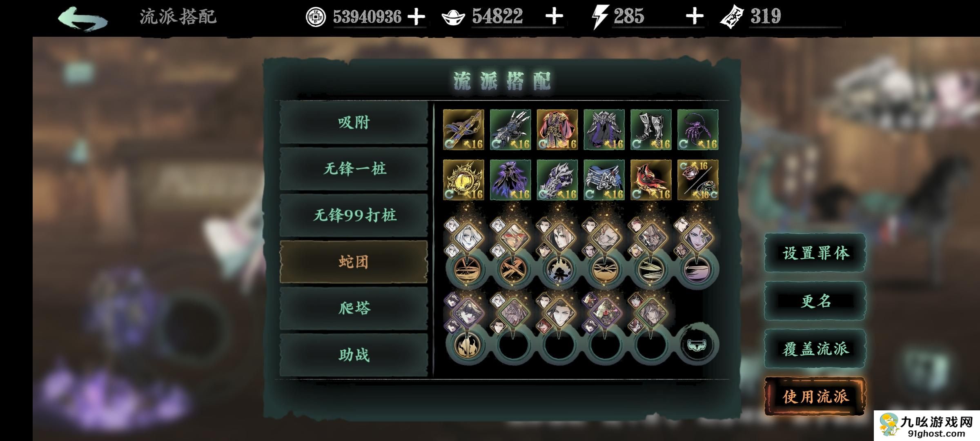This screenshot has height=441, width=980.
Task: Select the red crescent blade equipment
Action: point(651,180)
